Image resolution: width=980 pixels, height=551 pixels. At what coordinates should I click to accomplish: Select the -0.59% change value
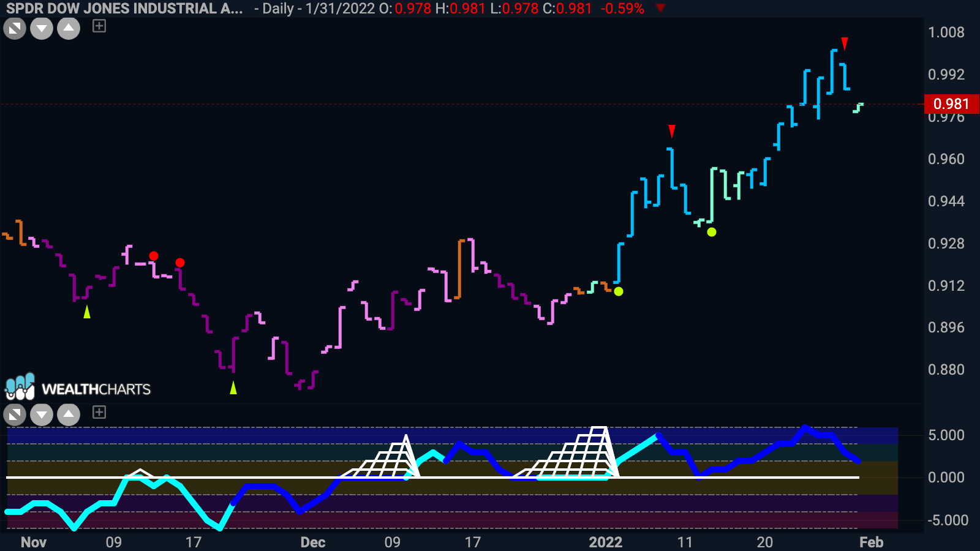[x=622, y=9]
